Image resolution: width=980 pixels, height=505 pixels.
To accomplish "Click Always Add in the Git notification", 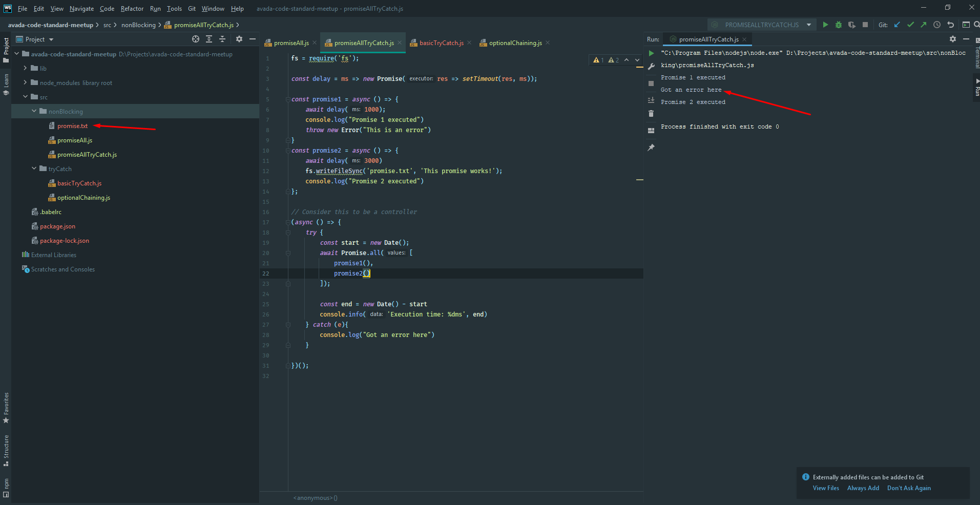I will [863, 488].
